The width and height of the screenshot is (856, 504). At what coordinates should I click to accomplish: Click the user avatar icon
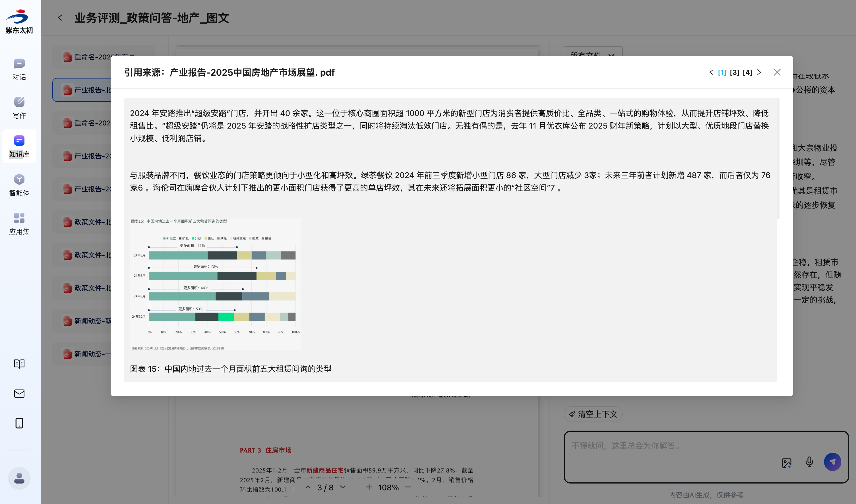coord(19,478)
